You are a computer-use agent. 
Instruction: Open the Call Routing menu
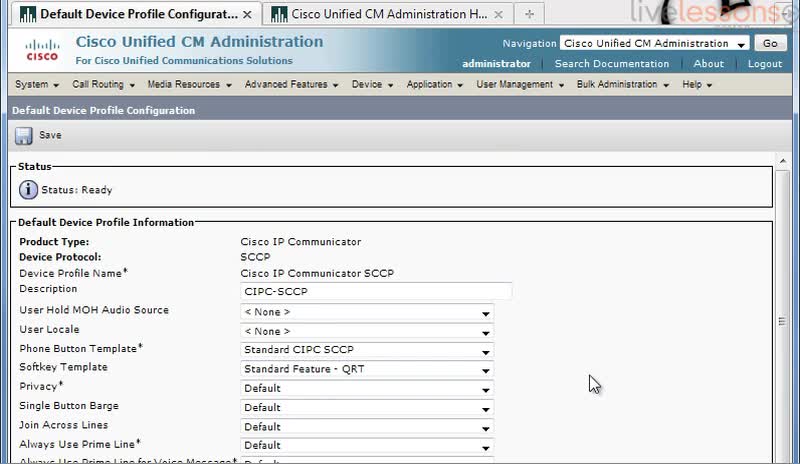tap(103, 85)
